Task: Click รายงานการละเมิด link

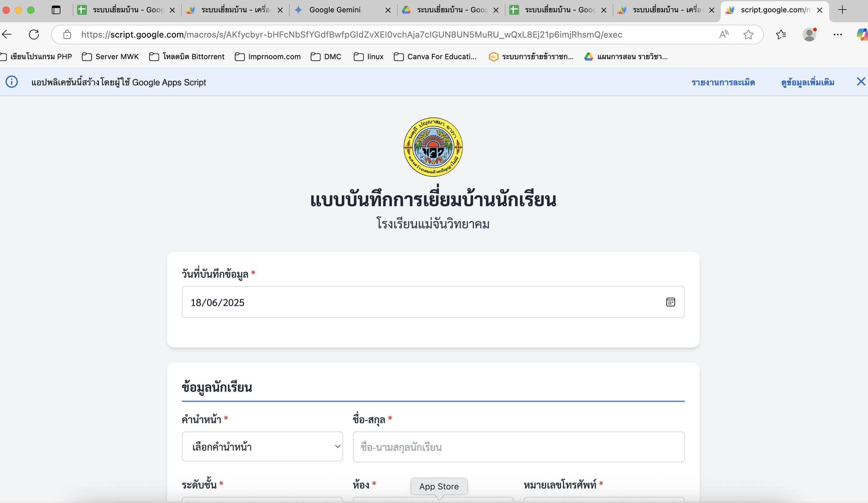Action: pyautogui.click(x=723, y=82)
